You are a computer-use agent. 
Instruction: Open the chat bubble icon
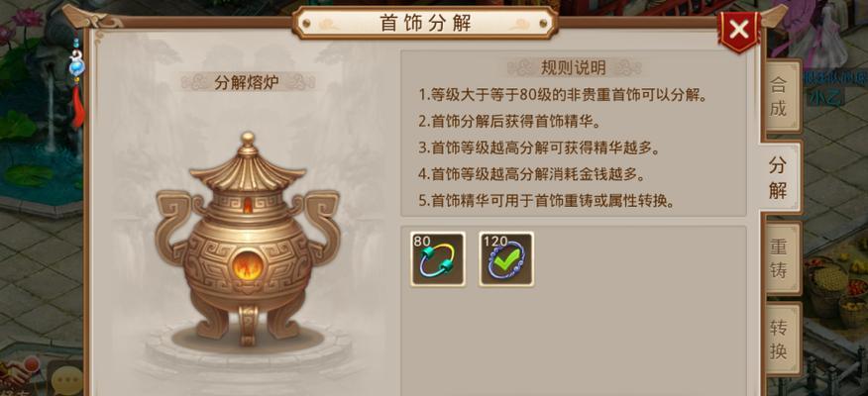coord(65,379)
